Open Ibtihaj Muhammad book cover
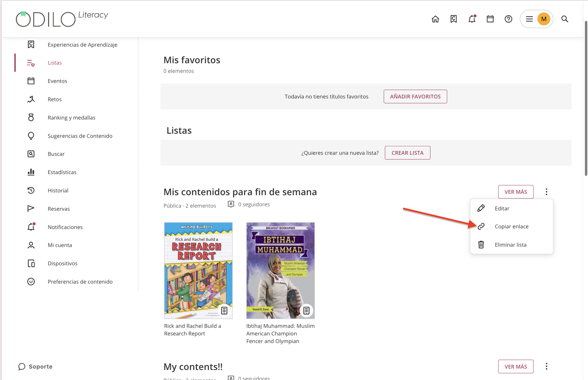588x380 pixels. click(x=281, y=270)
